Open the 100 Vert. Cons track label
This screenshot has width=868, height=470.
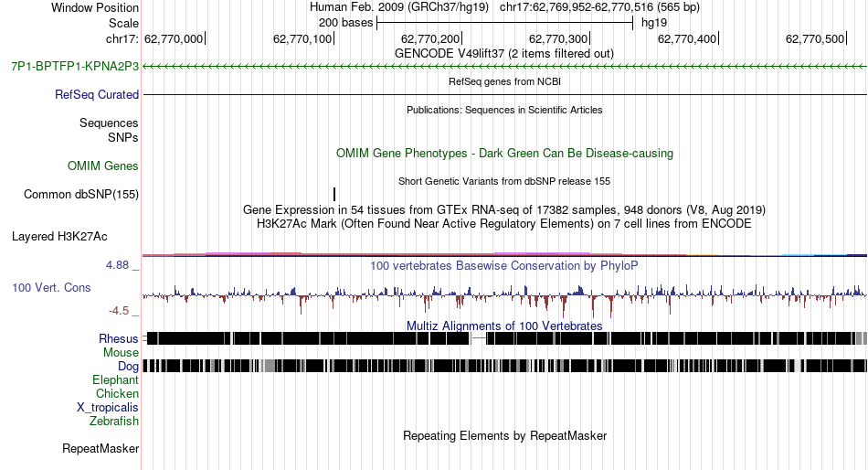pos(51,288)
